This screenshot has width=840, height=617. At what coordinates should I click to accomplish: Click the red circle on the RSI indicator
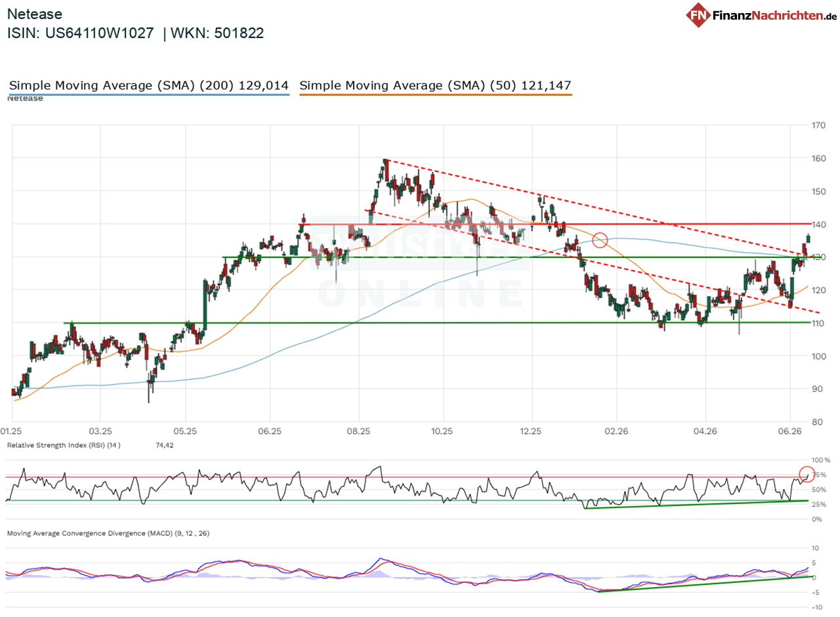(807, 473)
